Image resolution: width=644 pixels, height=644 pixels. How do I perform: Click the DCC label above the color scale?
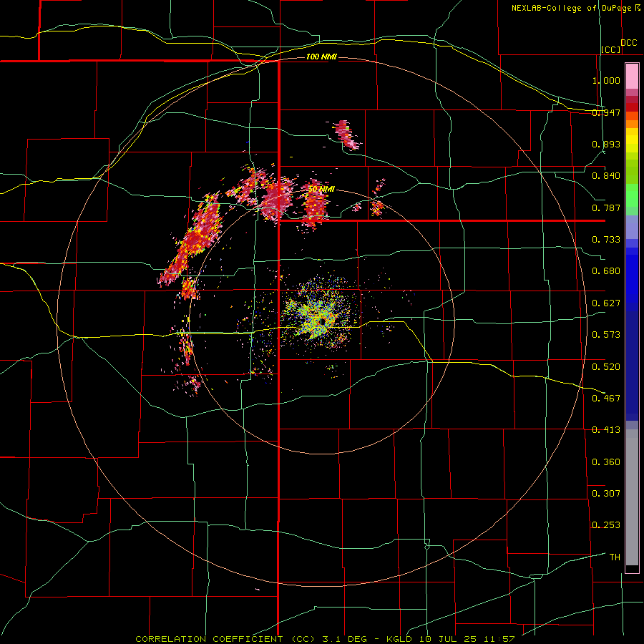coord(628,43)
